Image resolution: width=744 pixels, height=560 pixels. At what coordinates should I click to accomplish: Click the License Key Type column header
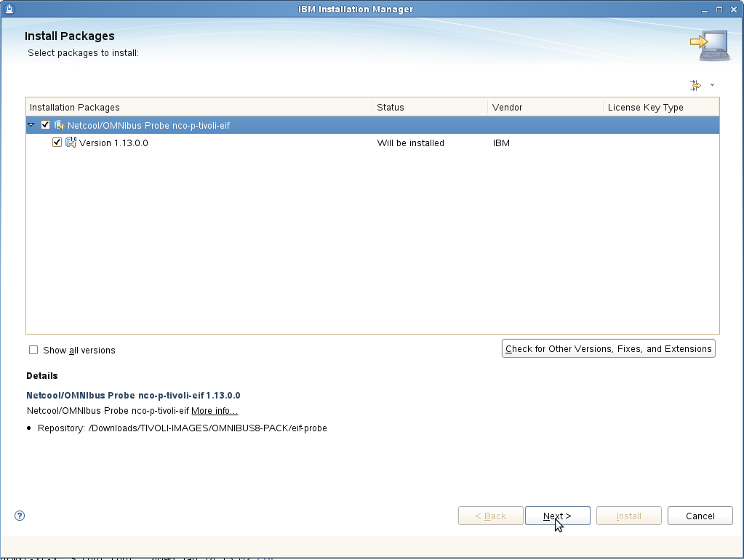coord(660,107)
